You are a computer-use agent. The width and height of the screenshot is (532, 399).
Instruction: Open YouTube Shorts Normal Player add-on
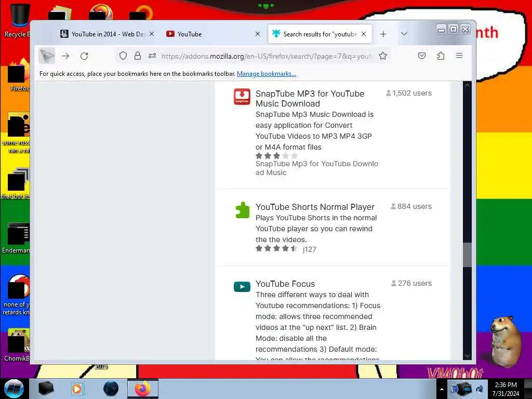(x=315, y=207)
